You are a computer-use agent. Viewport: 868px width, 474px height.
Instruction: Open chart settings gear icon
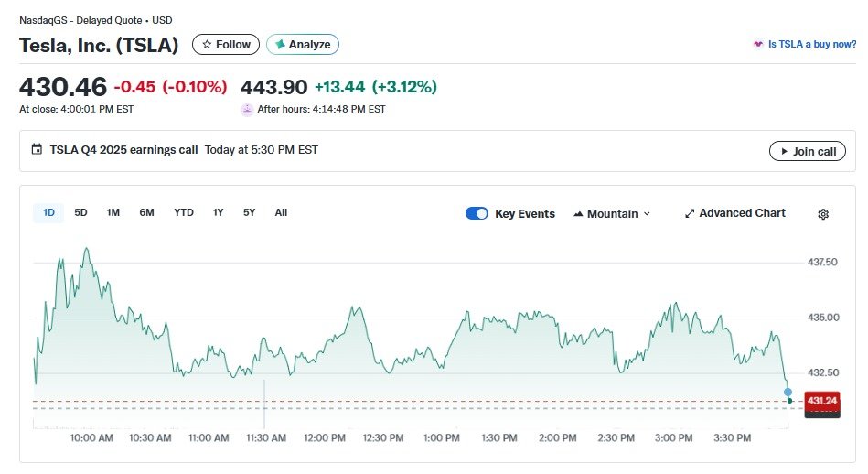point(822,214)
